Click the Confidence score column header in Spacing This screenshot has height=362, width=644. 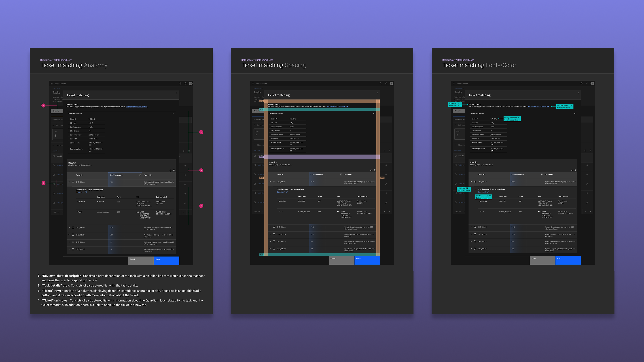point(317,175)
